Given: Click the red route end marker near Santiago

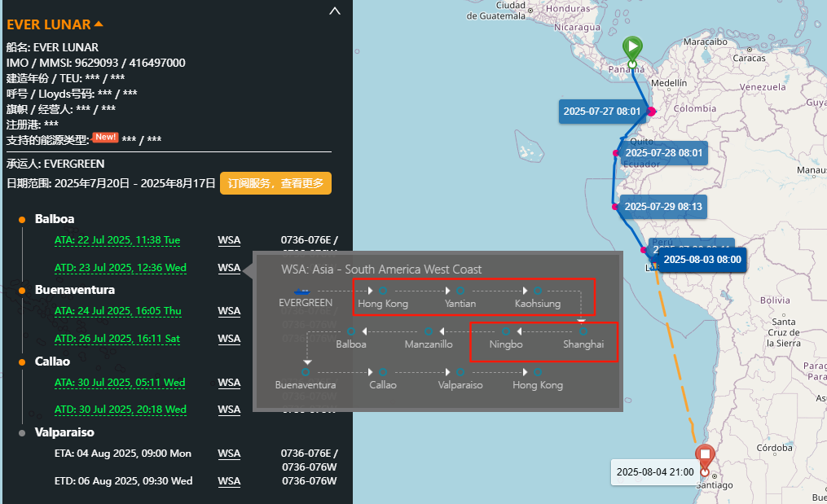Looking at the screenshot, I should [705, 459].
